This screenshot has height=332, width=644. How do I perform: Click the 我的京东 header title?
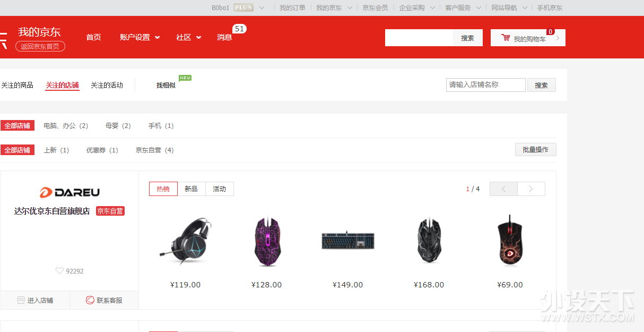39,32
